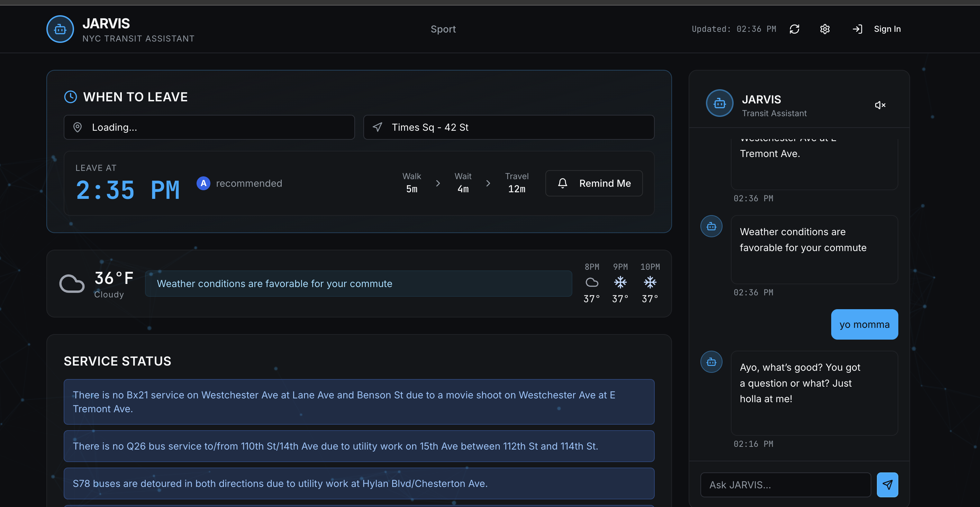Click the navigation arrow in destination field
Image resolution: width=980 pixels, height=507 pixels.
(x=377, y=127)
